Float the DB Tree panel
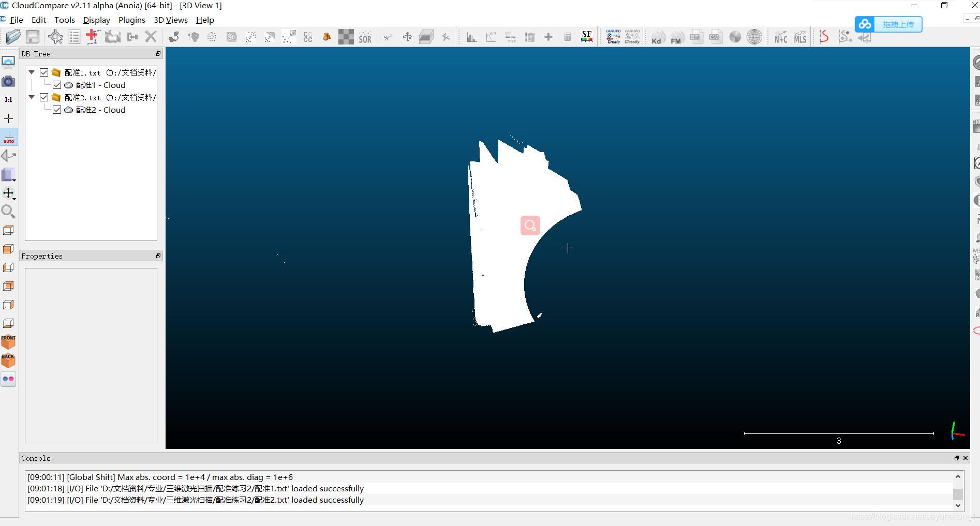This screenshot has height=526, width=980. (x=158, y=53)
